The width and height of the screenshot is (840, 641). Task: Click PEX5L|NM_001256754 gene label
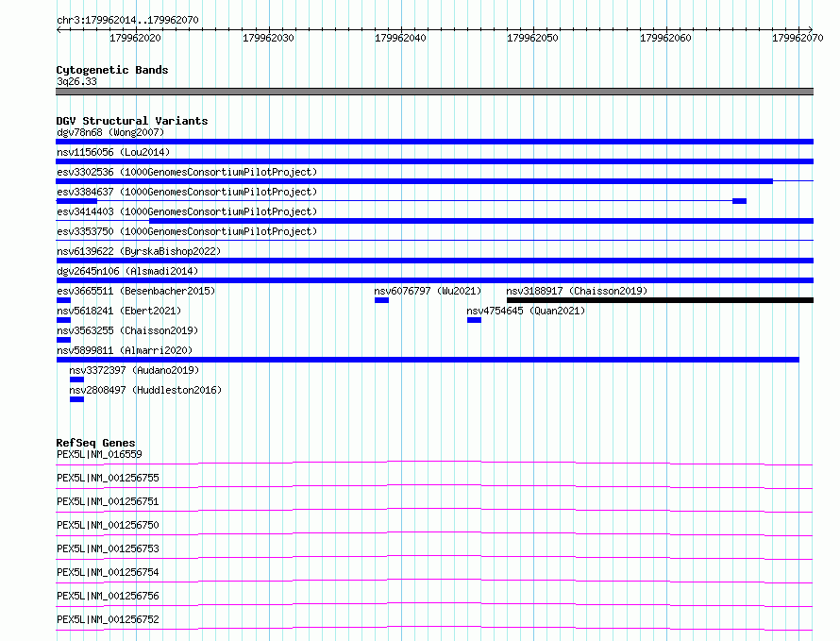coord(108,572)
